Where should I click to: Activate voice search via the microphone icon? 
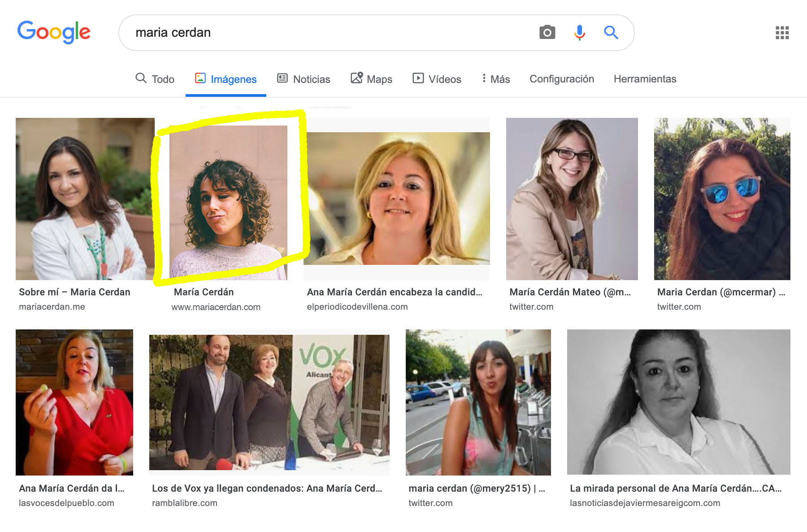tap(579, 32)
